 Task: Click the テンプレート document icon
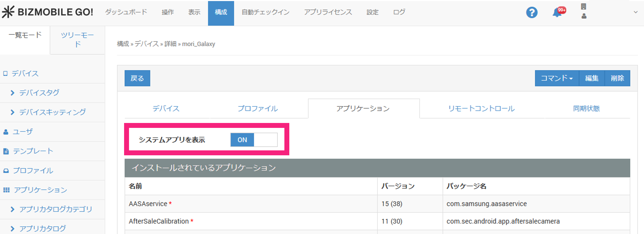coord(6,151)
